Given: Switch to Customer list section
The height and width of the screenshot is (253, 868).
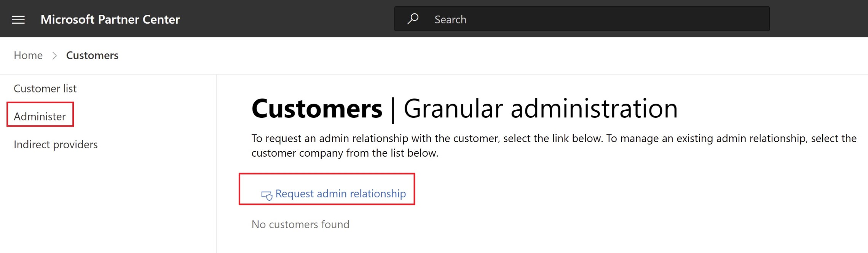Looking at the screenshot, I should point(45,88).
